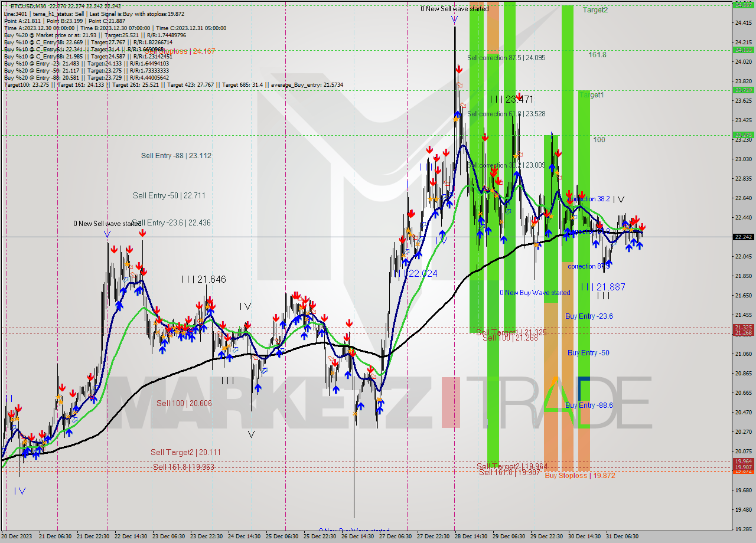Click the red 21.325 price tag
Viewport: 756px width, 543px height.
pyautogui.click(x=743, y=328)
